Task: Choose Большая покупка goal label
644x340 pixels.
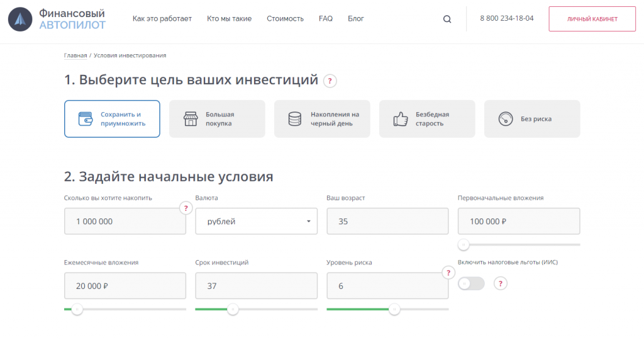Action: pyautogui.click(x=219, y=119)
